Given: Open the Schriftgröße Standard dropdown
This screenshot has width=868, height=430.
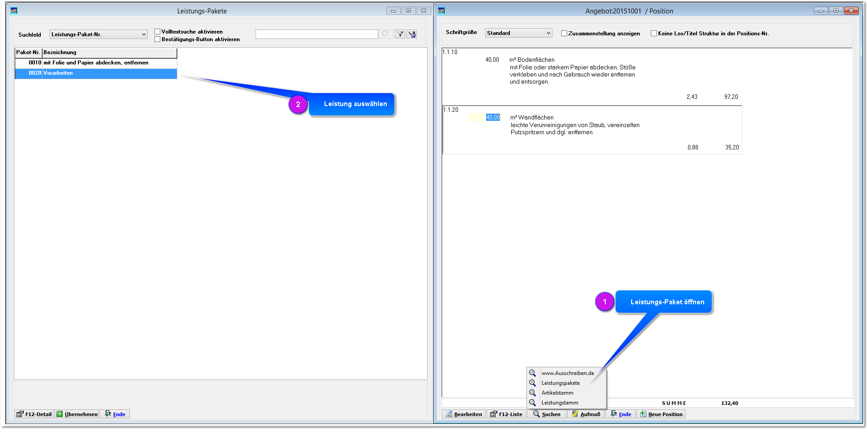Looking at the screenshot, I should [x=518, y=33].
